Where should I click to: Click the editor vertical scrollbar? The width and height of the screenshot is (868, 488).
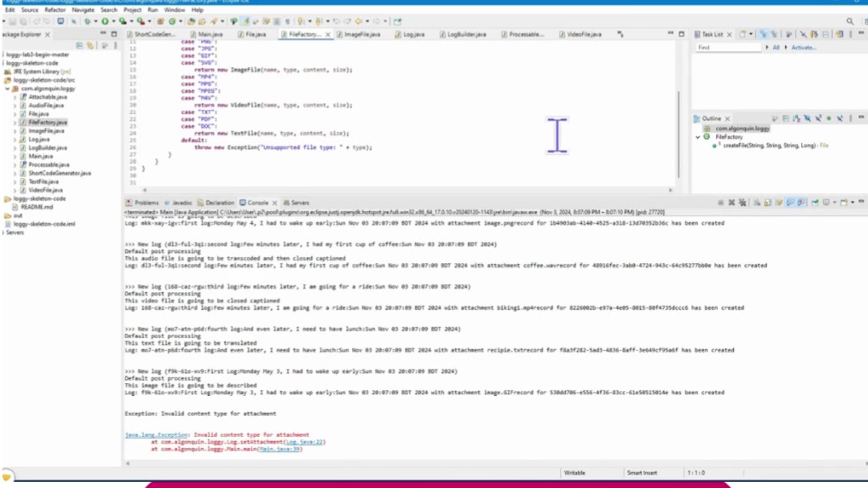[x=678, y=134]
